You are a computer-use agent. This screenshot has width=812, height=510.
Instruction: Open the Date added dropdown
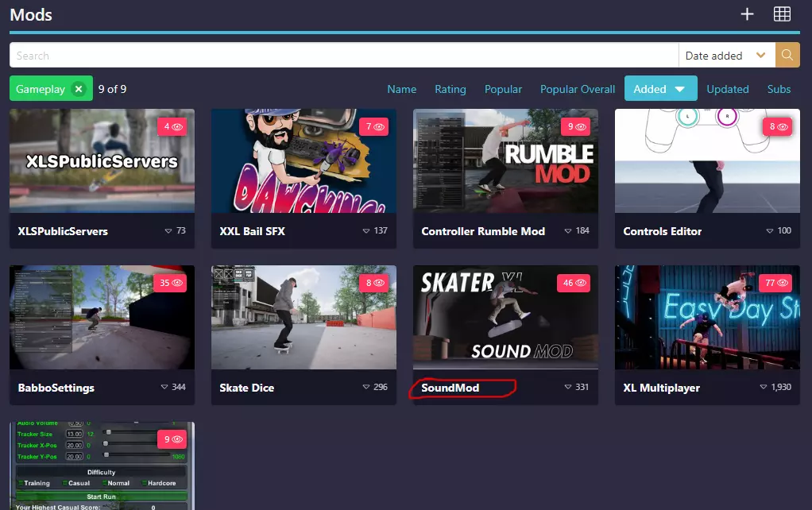click(x=726, y=55)
